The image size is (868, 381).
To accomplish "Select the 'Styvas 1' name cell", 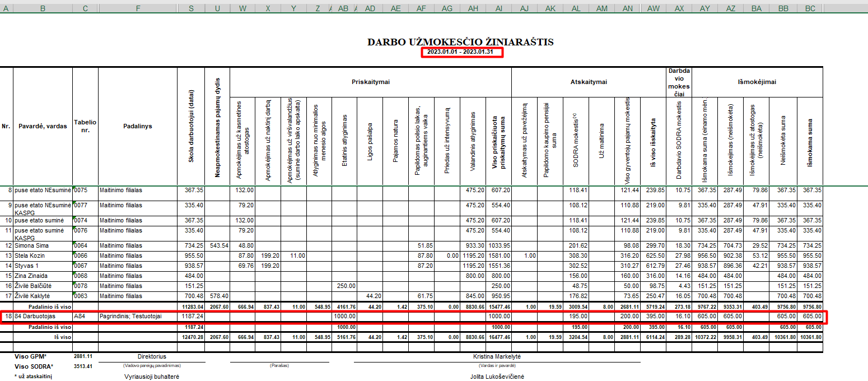I will (43, 266).
